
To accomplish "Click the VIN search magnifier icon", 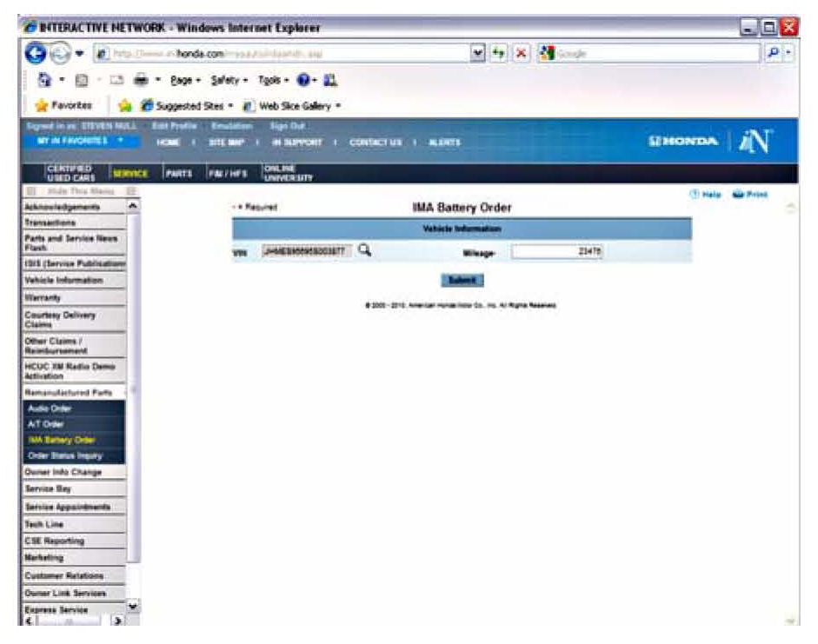I will tap(365, 250).
